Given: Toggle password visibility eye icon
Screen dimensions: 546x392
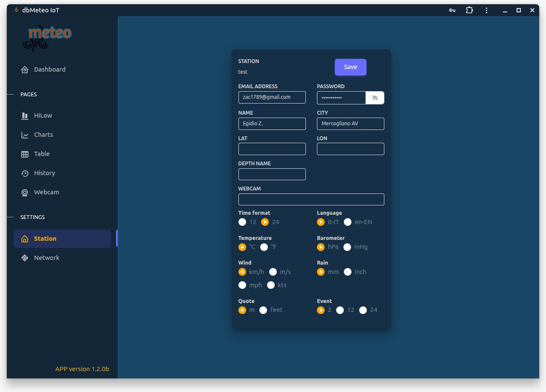Looking at the screenshot, I should pyautogui.click(x=375, y=98).
